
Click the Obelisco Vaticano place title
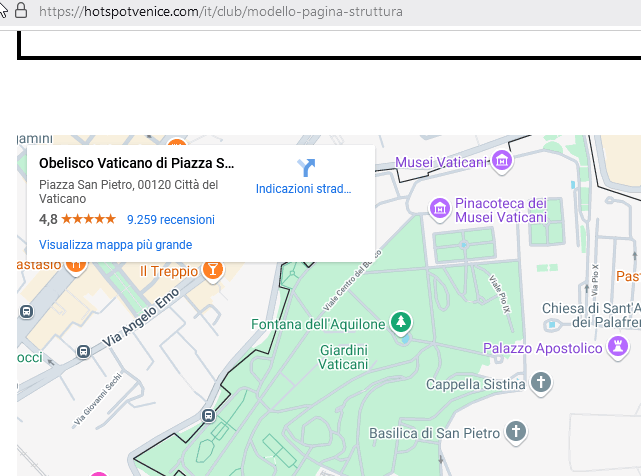[137, 163]
